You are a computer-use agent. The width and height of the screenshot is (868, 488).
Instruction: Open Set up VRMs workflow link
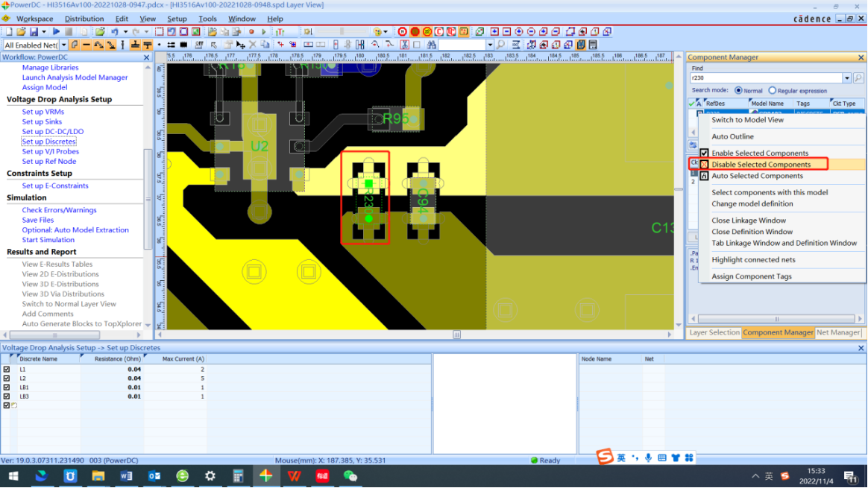(x=43, y=112)
